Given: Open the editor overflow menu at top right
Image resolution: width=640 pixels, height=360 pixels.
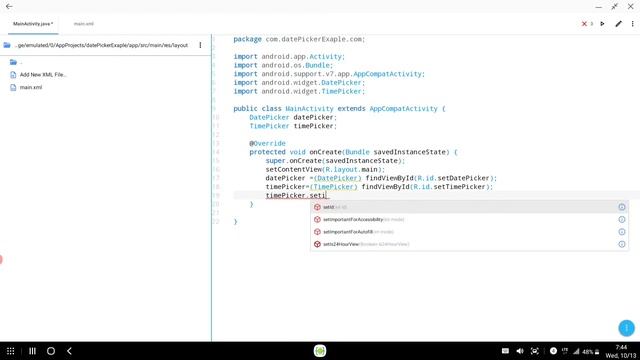Looking at the screenshot, I should 633,24.
